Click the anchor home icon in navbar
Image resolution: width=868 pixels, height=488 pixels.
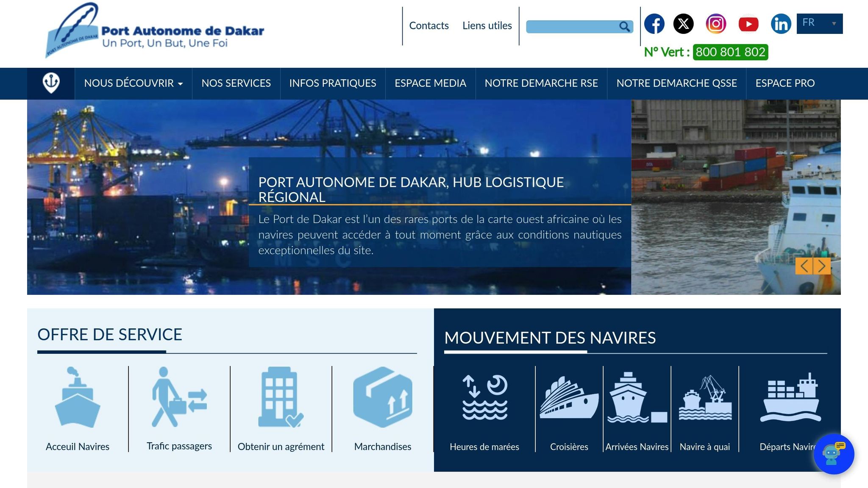[51, 83]
